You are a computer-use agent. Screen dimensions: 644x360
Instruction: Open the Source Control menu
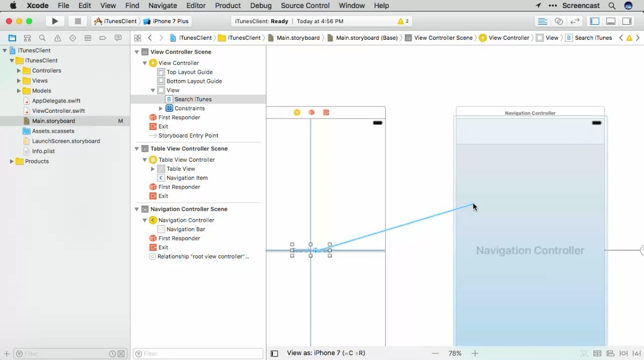coord(305,5)
